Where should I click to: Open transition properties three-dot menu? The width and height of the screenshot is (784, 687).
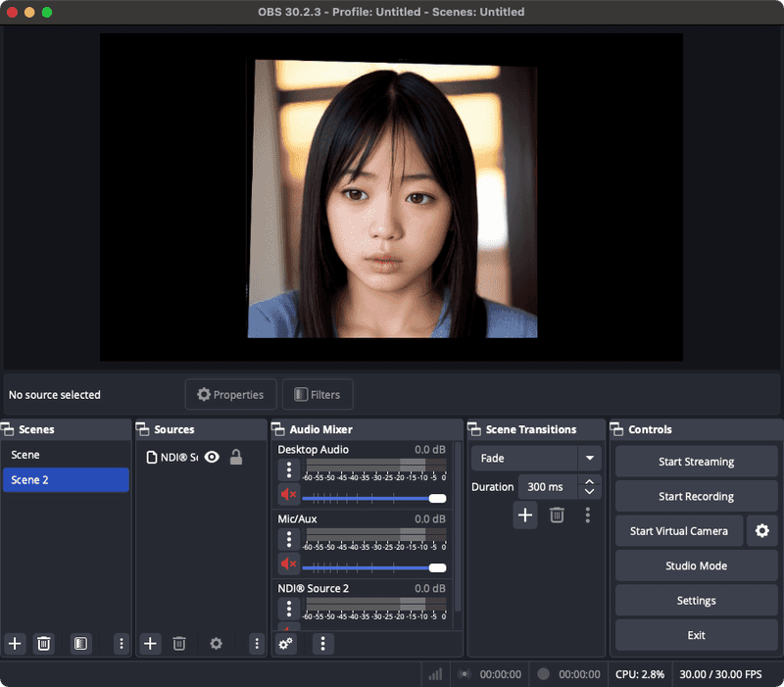[x=587, y=515]
